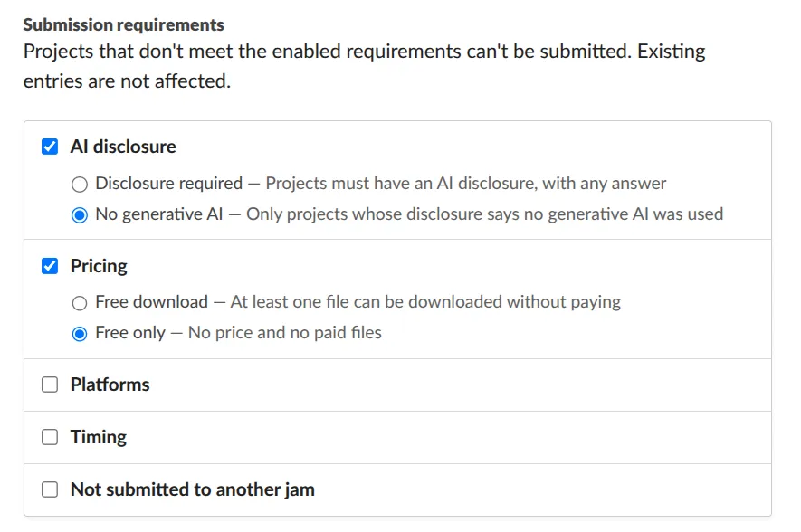The height and width of the screenshot is (532, 801).
Task: Click 'No price and no paid files' text
Action: tap(285, 332)
